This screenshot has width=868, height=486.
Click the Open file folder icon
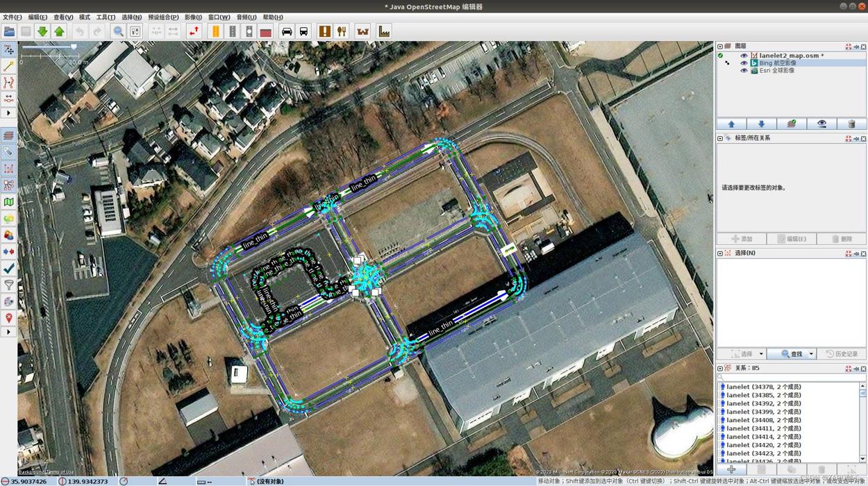[9, 31]
